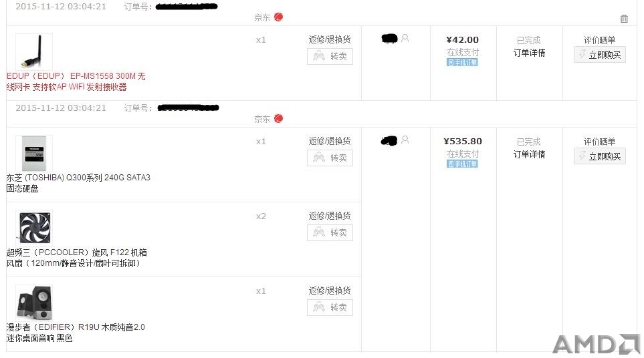644x358 pixels.
Task: Open 订单详情 for the ¥42.00 order
Action: point(529,53)
